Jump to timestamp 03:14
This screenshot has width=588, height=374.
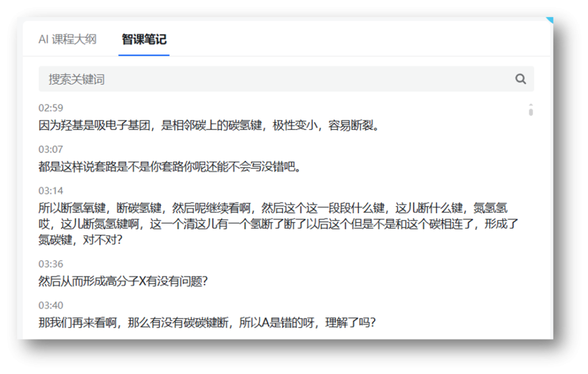point(51,191)
